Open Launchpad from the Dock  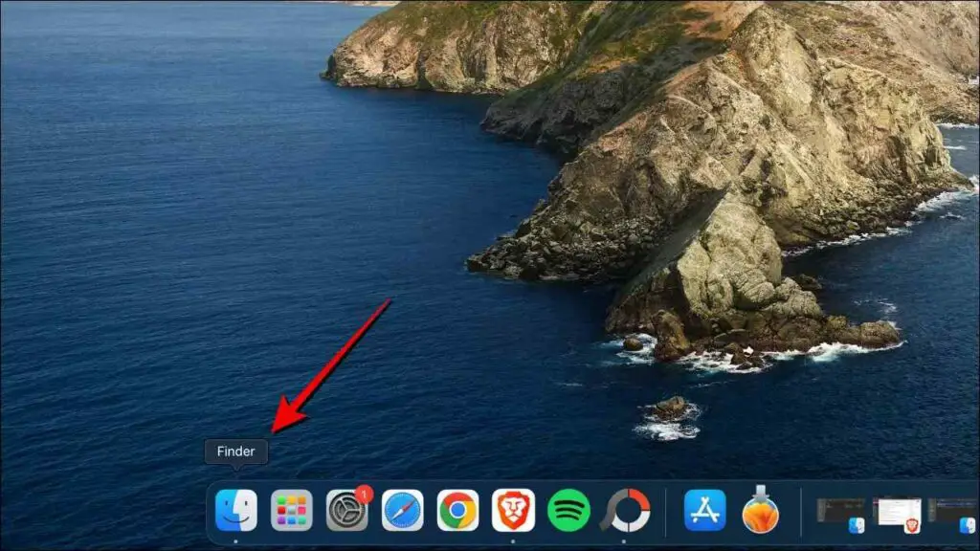point(291,511)
